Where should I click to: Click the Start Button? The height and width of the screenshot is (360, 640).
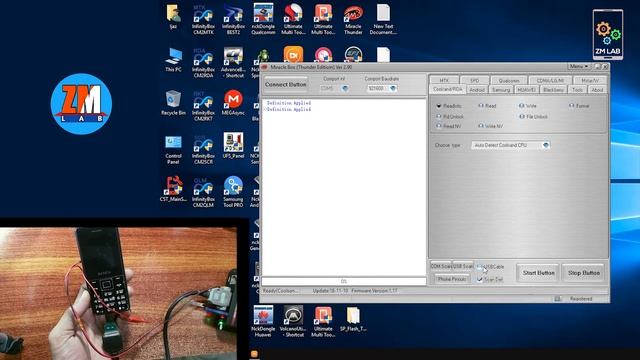(538, 273)
